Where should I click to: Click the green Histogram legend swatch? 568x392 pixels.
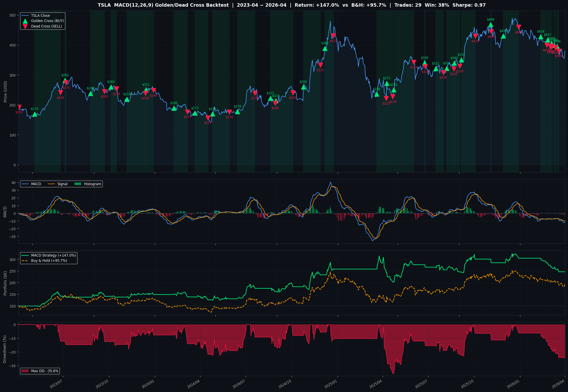click(78, 184)
